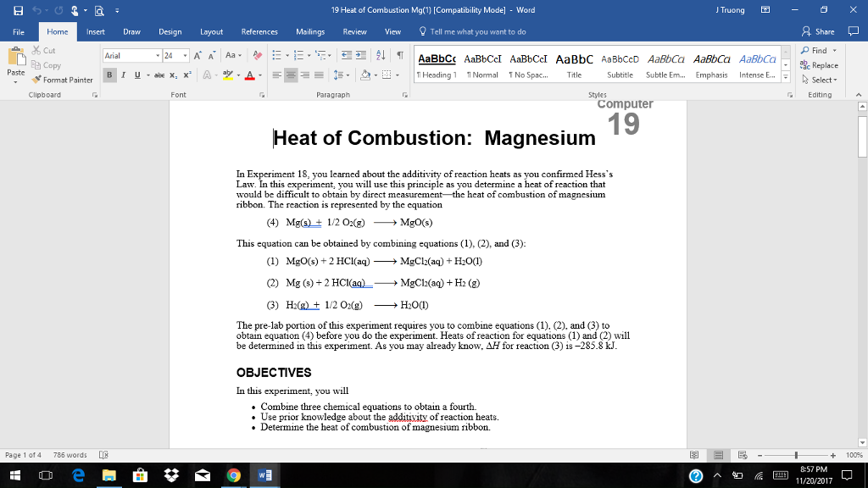Align text to the left
The image size is (868, 488).
277,75
